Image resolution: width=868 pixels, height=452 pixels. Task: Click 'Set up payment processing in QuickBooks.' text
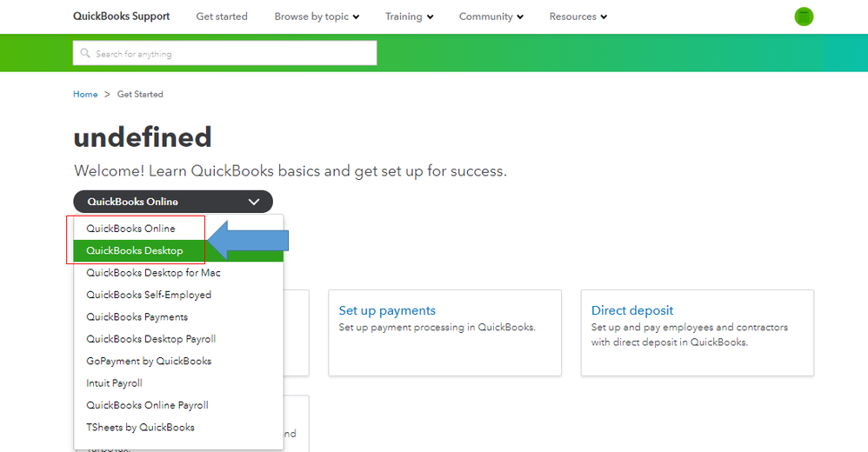(x=437, y=327)
